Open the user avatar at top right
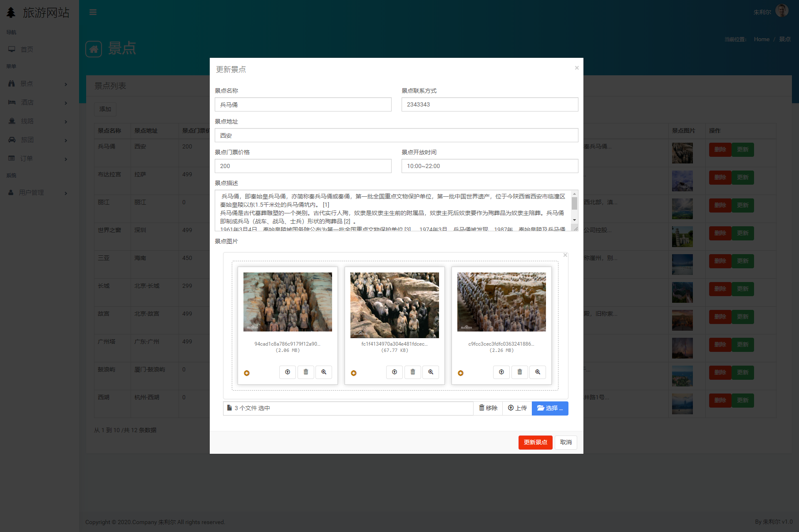 (x=782, y=11)
